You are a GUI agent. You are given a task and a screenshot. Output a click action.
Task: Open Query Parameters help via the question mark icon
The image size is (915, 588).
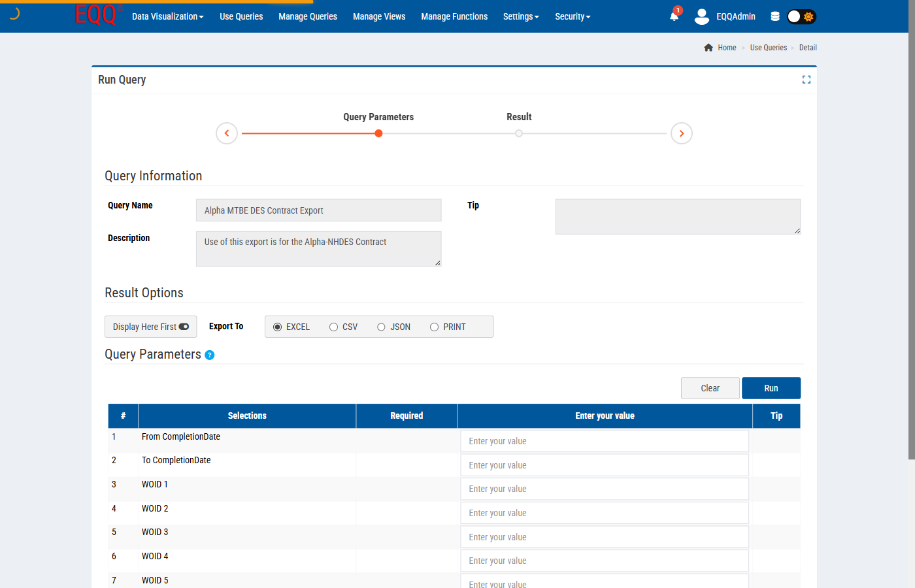(209, 355)
